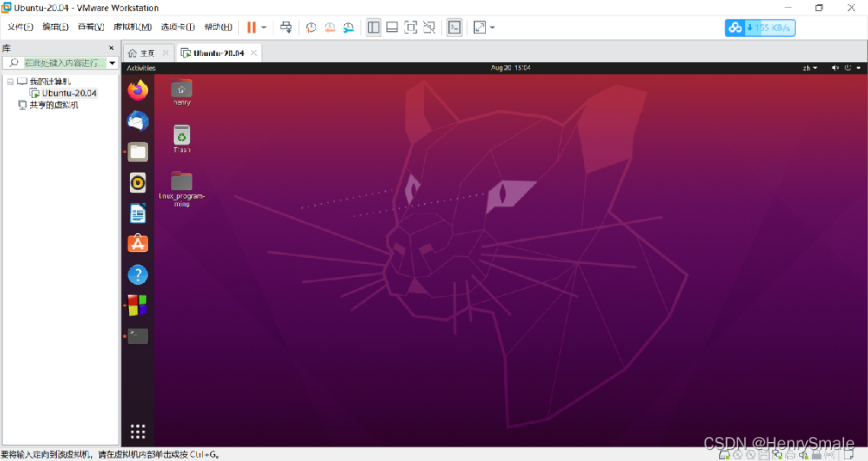Click the Ubuntu volume speaker icon
This screenshot has width=868, height=461.
coord(834,68)
